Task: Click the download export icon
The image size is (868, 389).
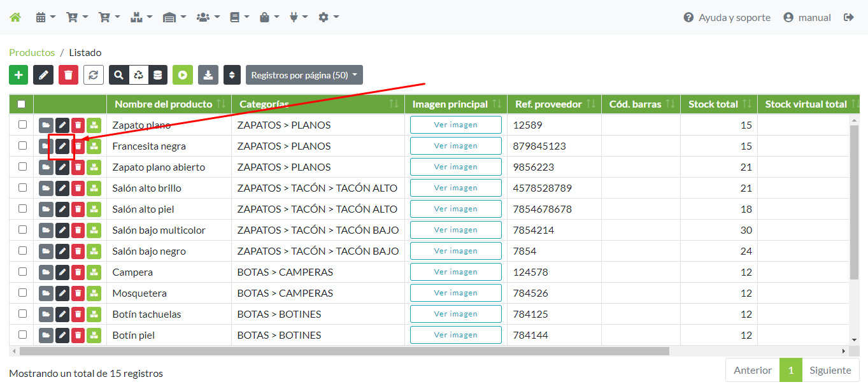Action: (x=208, y=74)
